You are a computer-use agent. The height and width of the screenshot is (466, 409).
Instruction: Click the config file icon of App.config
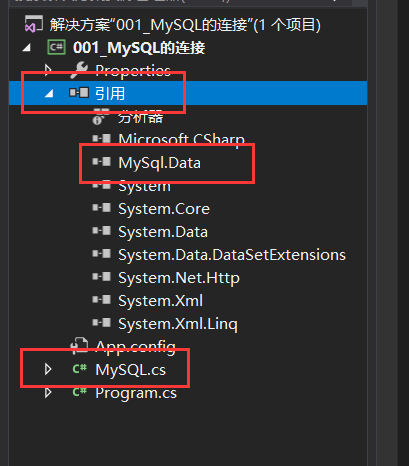coord(79,346)
